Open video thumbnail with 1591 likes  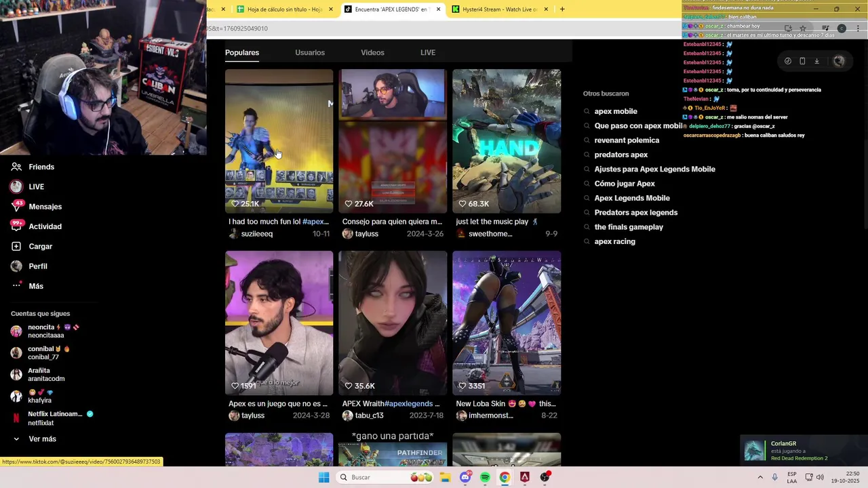coord(279,323)
